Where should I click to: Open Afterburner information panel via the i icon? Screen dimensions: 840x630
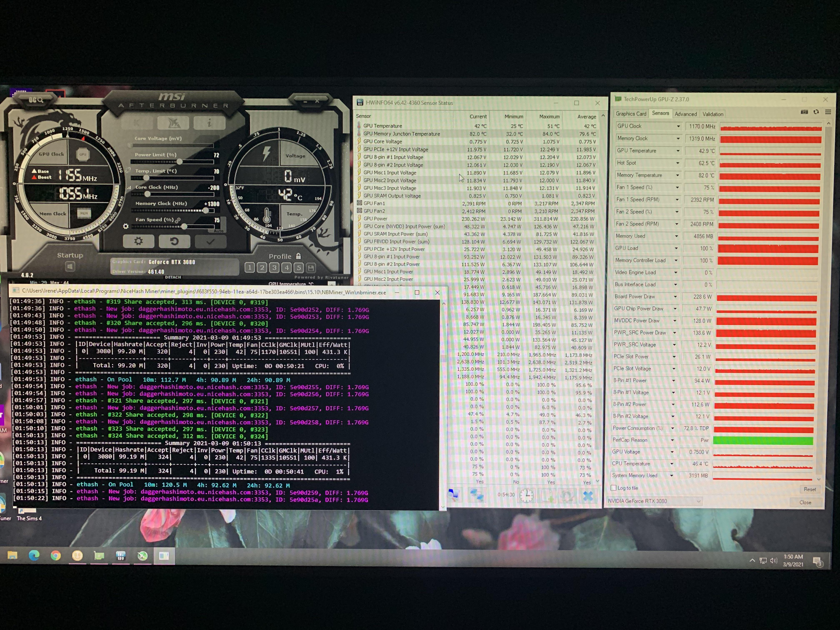click(209, 123)
